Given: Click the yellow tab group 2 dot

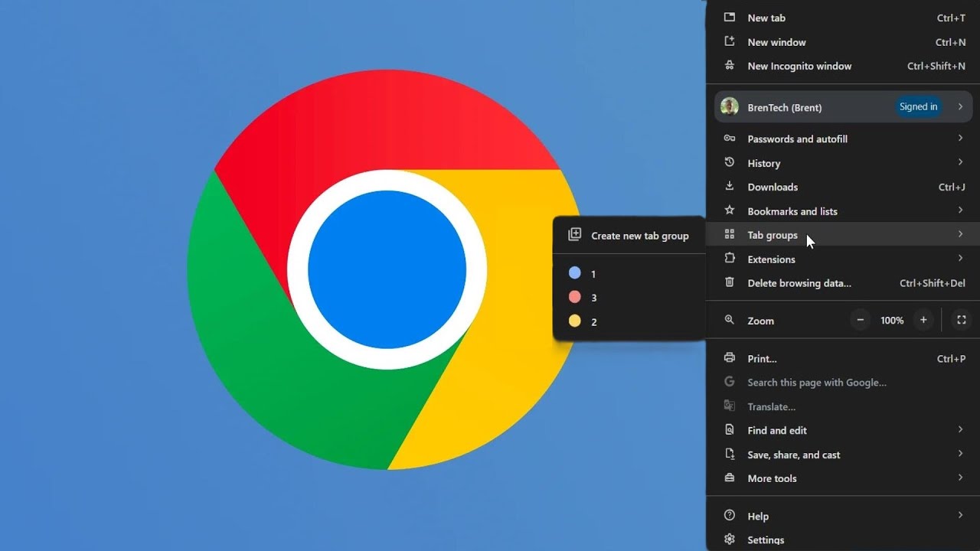Looking at the screenshot, I should (574, 321).
